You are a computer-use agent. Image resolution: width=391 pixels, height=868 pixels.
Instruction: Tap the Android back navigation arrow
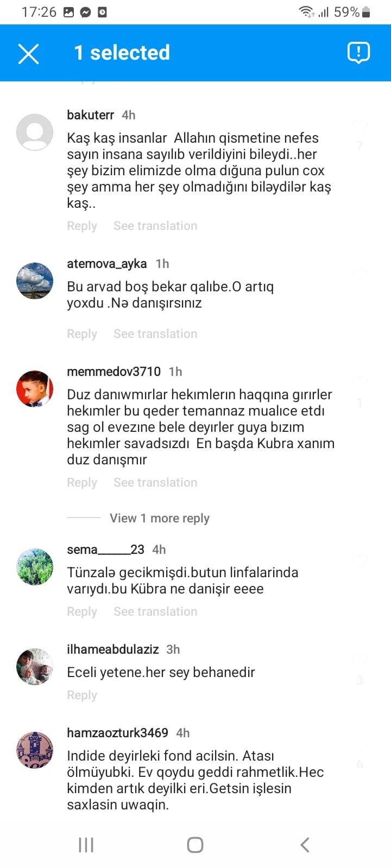[x=305, y=845]
